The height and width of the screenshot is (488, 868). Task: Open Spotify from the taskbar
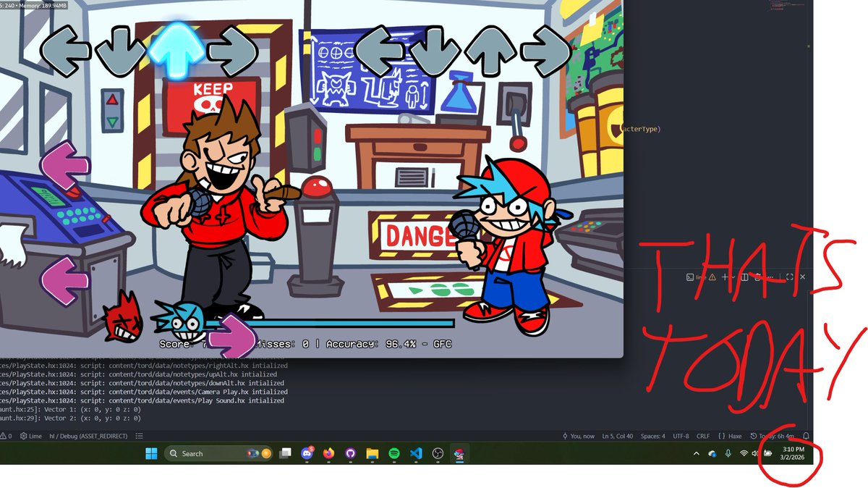pos(394,454)
